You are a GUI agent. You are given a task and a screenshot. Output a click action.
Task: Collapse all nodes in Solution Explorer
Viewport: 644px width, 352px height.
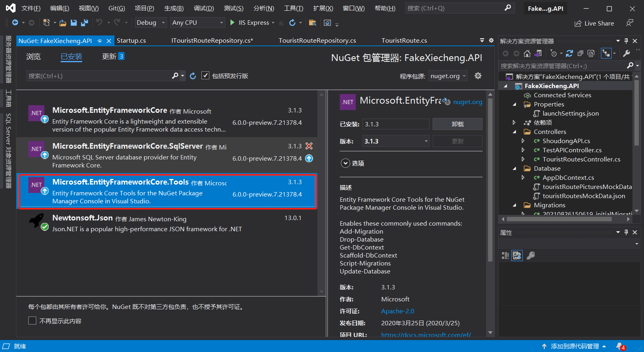(580, 53)
